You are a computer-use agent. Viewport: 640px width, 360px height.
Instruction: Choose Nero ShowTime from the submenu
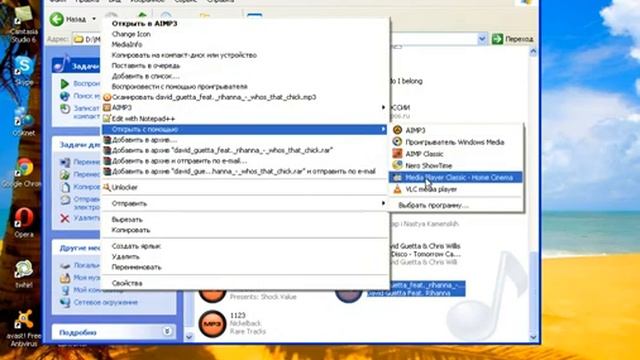(456, 166)
